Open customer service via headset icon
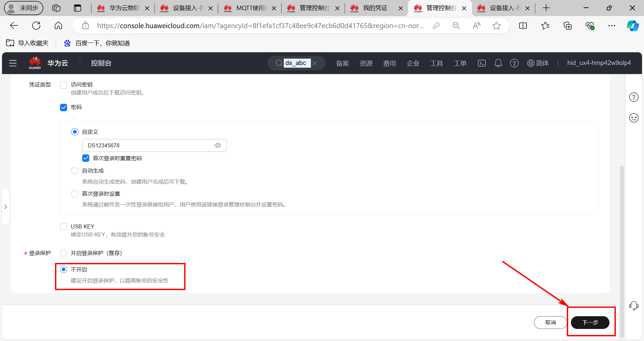The height and width of the screenshot is (341, 644). (x=634, y=305)
